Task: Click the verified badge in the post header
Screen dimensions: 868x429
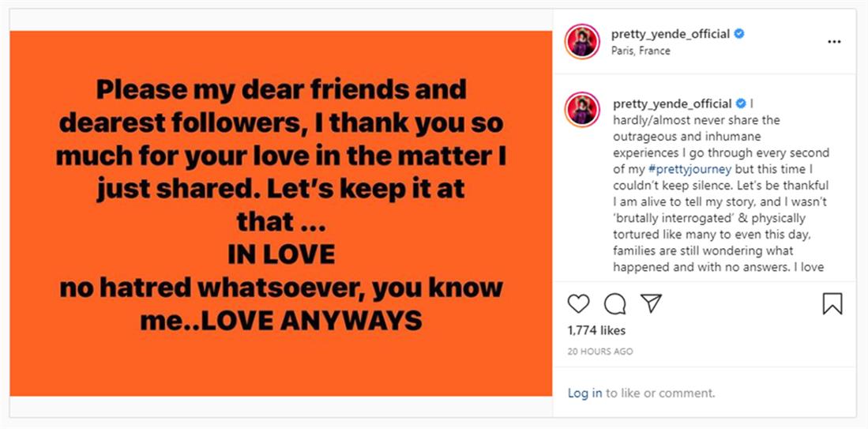Action: click(x=739, y=34)
